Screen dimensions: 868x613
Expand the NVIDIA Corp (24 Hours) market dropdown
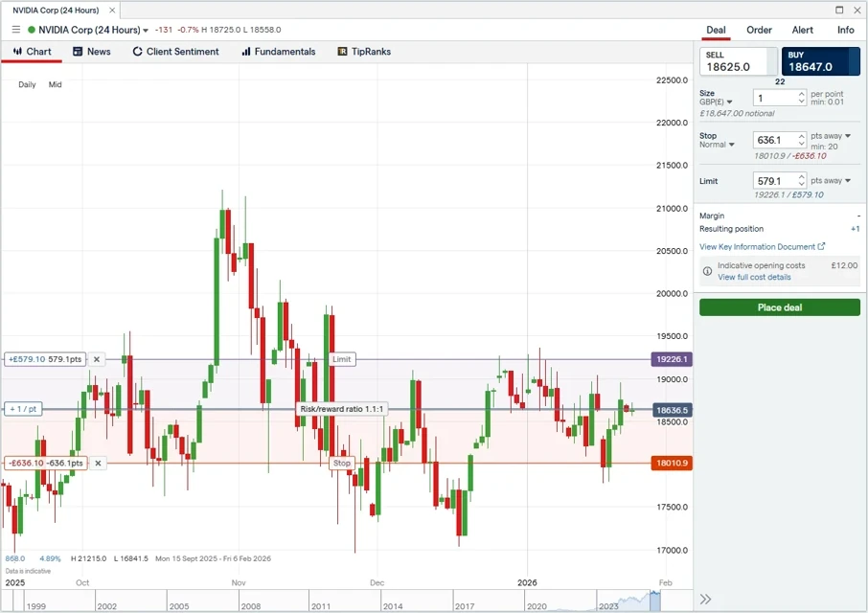[146, 31]
